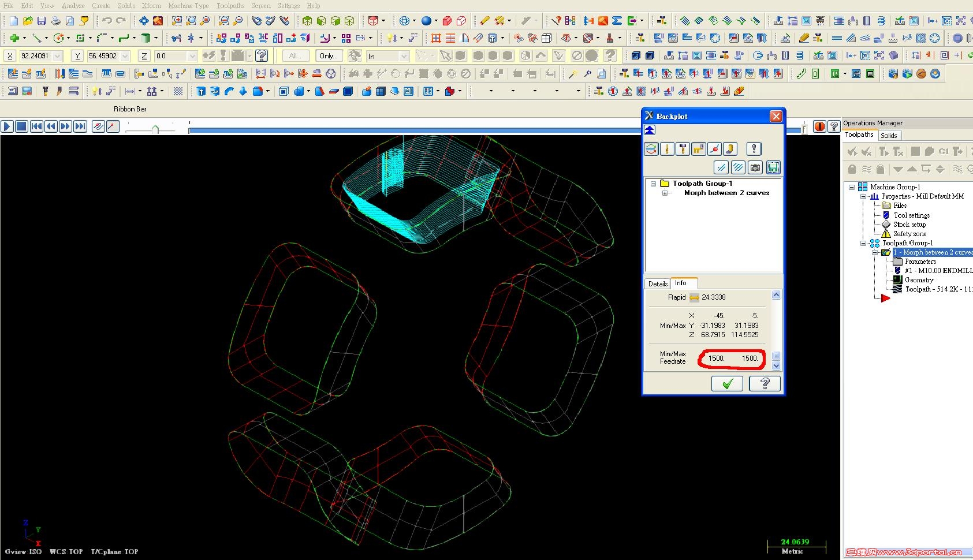Screen dimensions: 973x560
Task: Open the File menu
Action: [x=9, y=6]
